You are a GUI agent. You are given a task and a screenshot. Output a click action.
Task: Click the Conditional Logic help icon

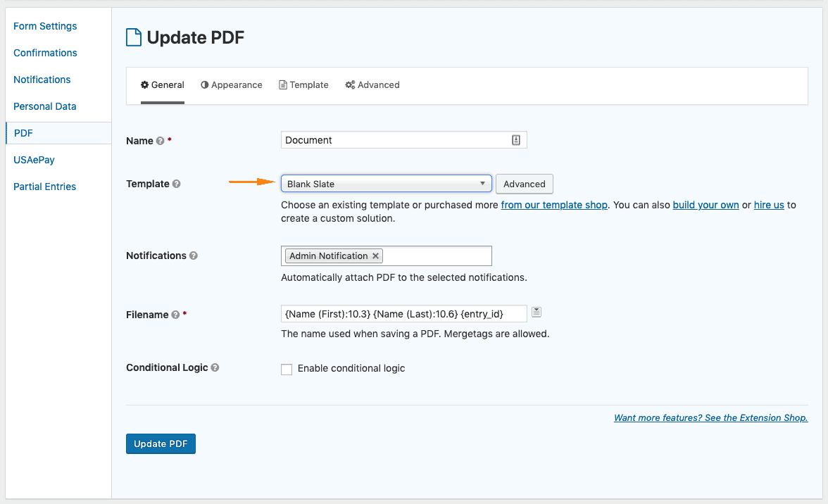click(215, 367)
